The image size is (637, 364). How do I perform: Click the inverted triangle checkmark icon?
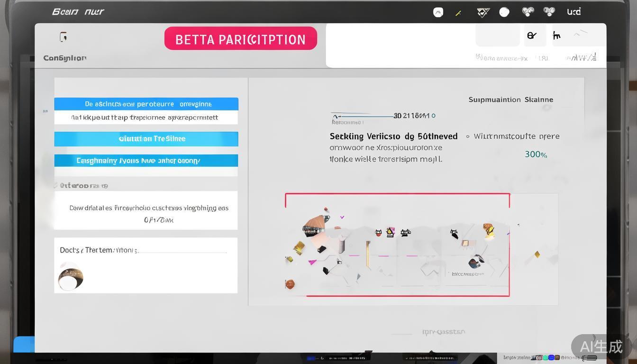coord(483,13)
